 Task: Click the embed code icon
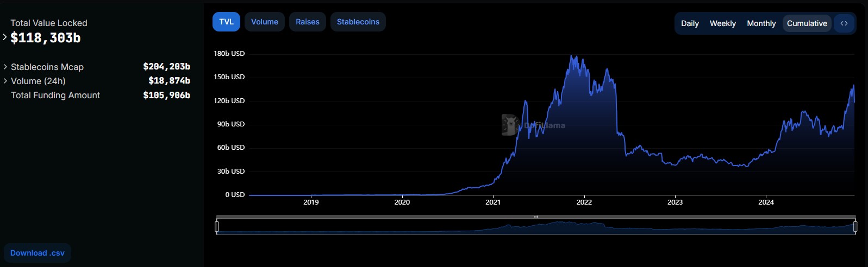[x=844, y=23]
